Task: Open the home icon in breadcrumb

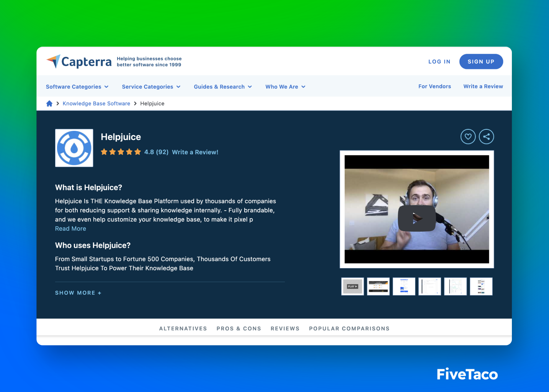Action: (x=49, y=103)
